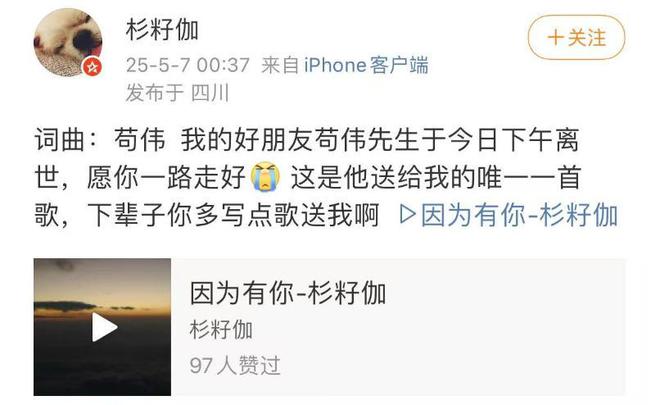Follow user with 关注 button
660x405 pixels.
click(576, 37)
